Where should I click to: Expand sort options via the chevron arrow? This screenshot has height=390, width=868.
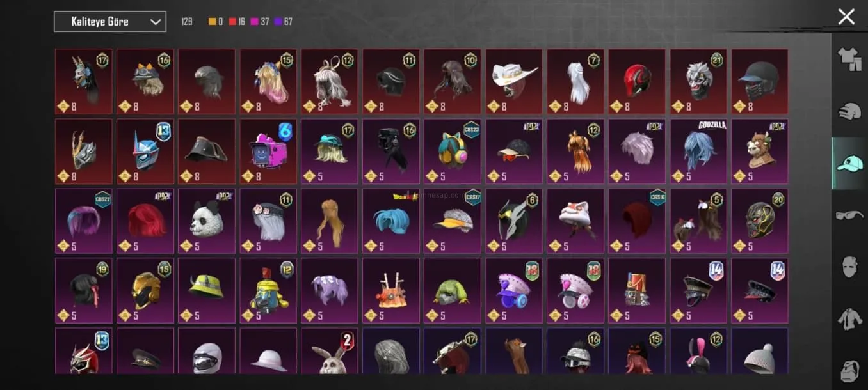tap(155, 22)
